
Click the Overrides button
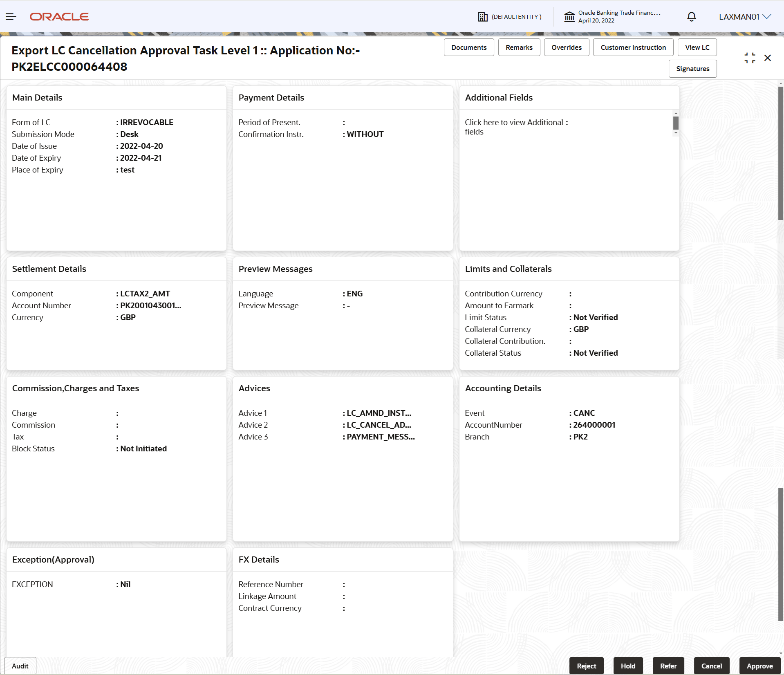pyautogui.click(x=566, y=47)
